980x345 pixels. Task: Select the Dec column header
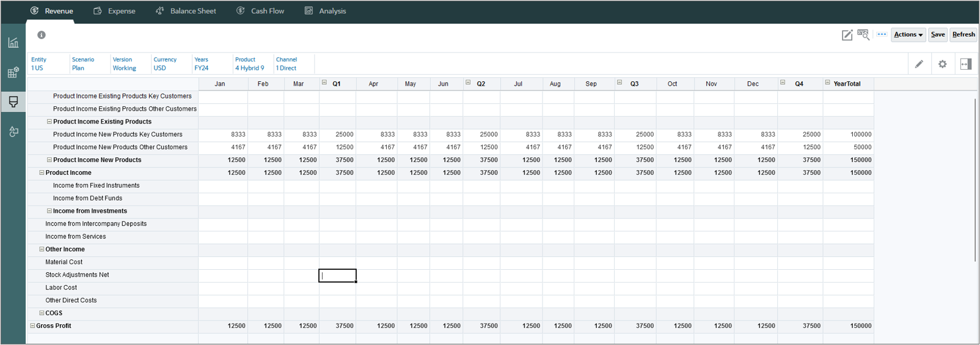tap(755, 84)
